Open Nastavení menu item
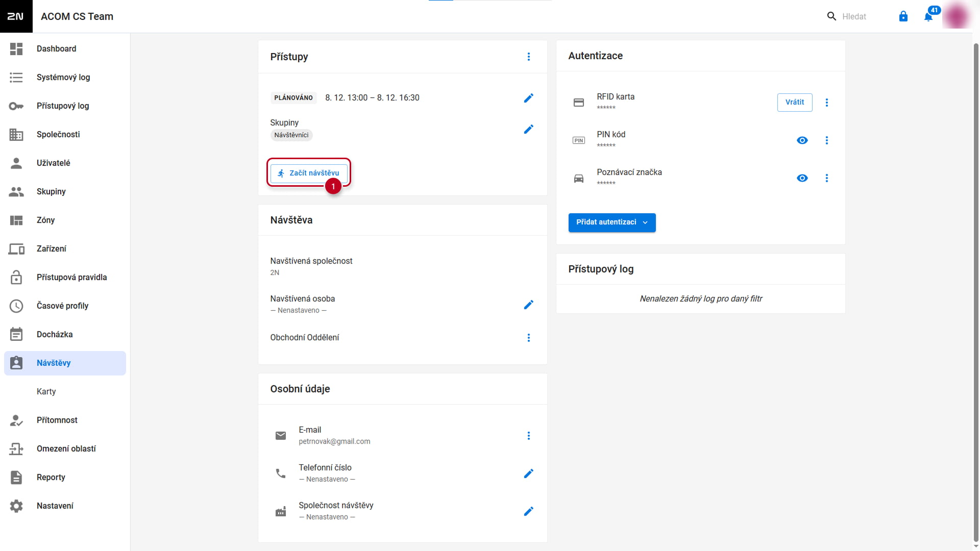This screenshot has width=980, height=551. (65, 506)
